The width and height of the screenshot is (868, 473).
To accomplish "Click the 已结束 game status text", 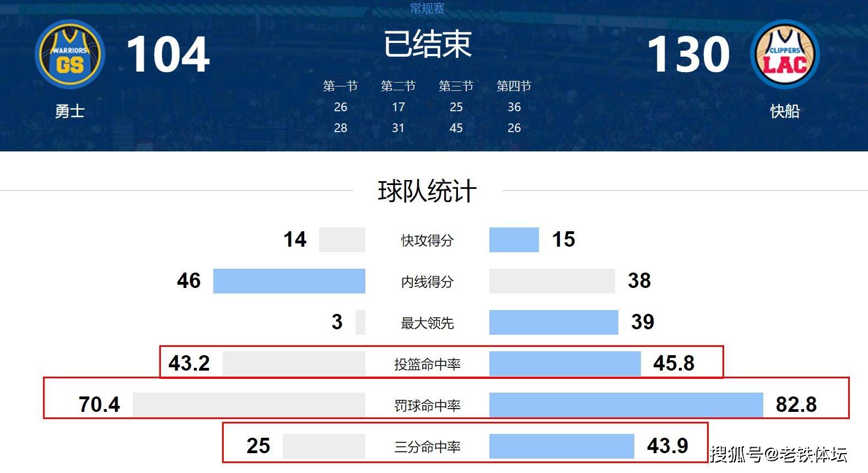I will 428,44.
